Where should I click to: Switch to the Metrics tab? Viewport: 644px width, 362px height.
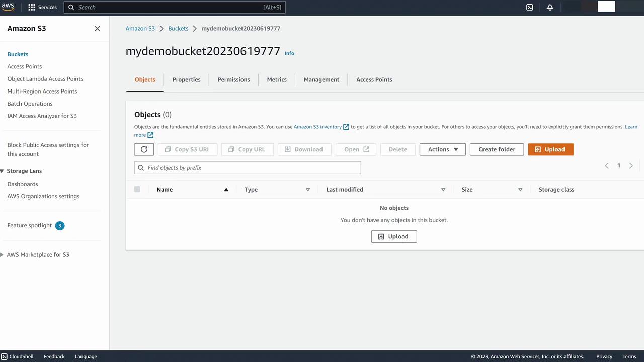coord(277,79)
